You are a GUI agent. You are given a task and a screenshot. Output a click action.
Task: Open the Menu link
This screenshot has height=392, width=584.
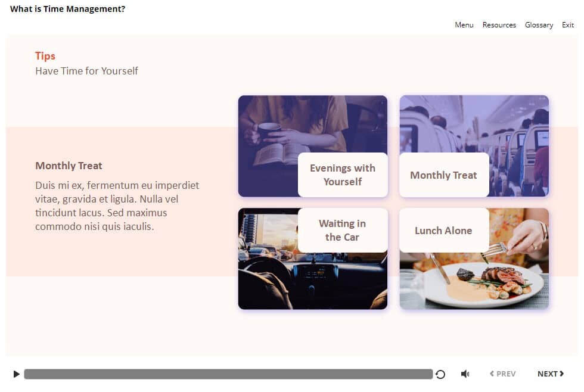pos(464,25)
